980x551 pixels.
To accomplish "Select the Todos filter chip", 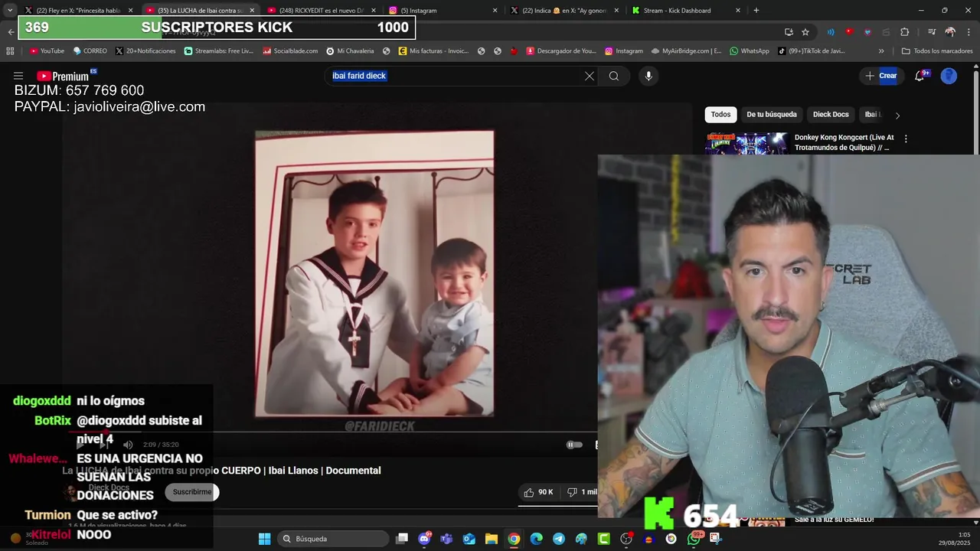I will point(720,115).
